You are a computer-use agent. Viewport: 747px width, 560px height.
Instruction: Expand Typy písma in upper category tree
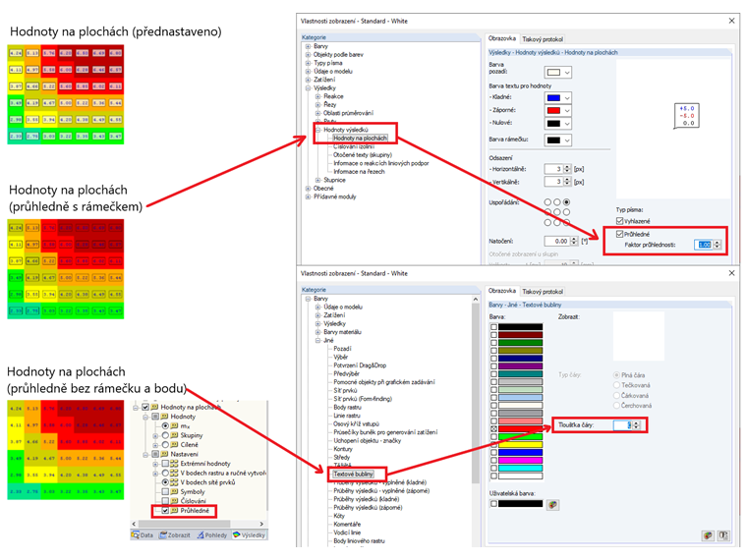[308, 63]
